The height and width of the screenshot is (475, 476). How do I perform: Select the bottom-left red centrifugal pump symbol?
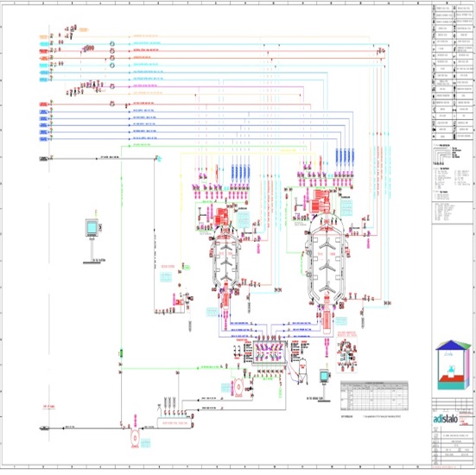(135, 437)
